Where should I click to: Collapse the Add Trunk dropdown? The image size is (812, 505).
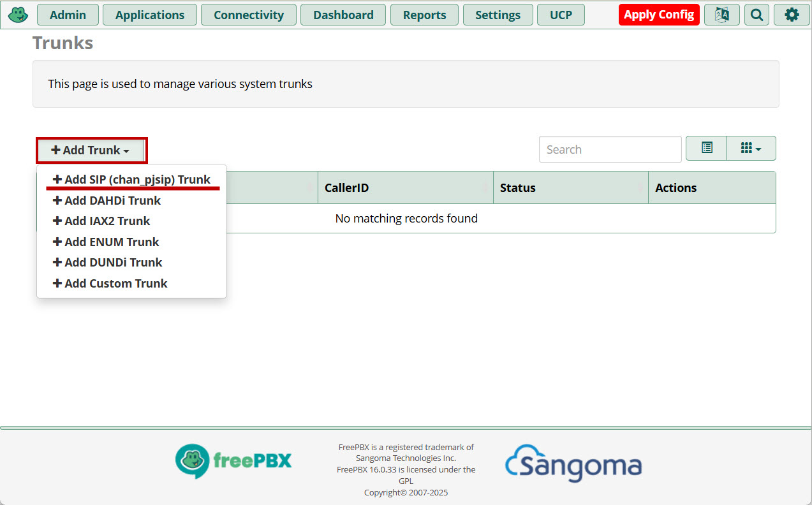[x=91, y=150]
